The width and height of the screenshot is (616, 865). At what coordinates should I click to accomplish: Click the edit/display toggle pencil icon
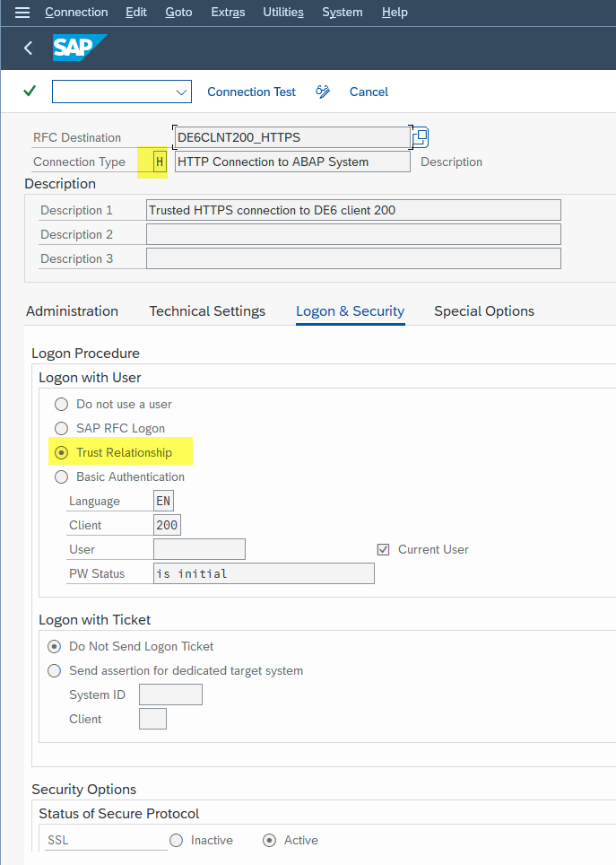[323, 92]
